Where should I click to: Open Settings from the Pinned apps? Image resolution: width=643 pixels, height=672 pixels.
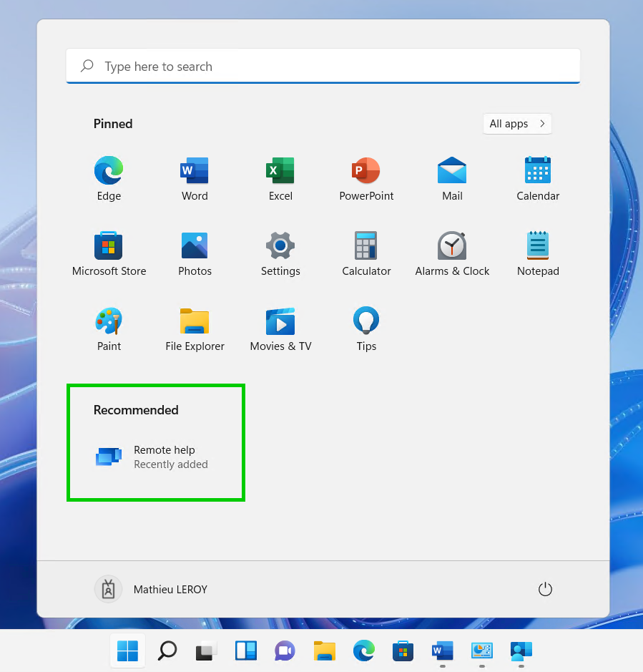280,253
